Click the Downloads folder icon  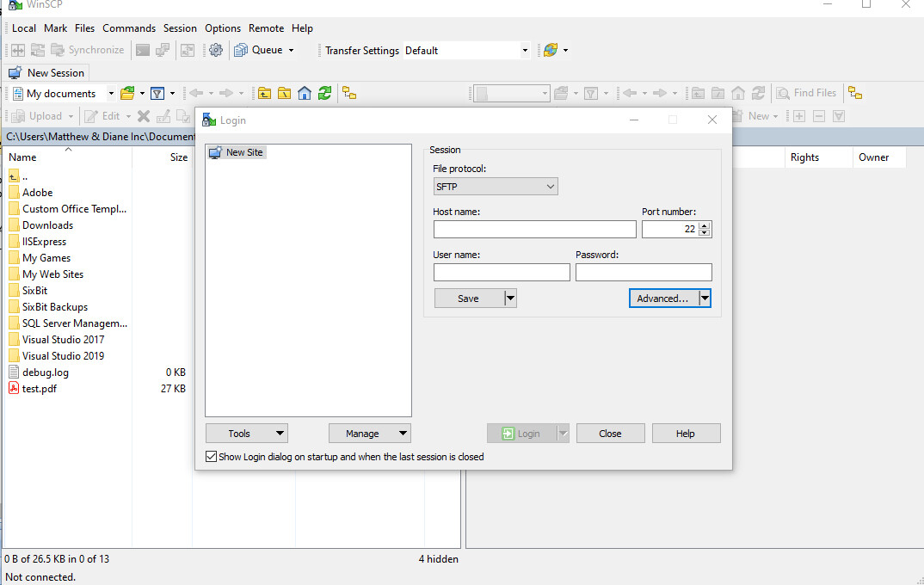14,225
